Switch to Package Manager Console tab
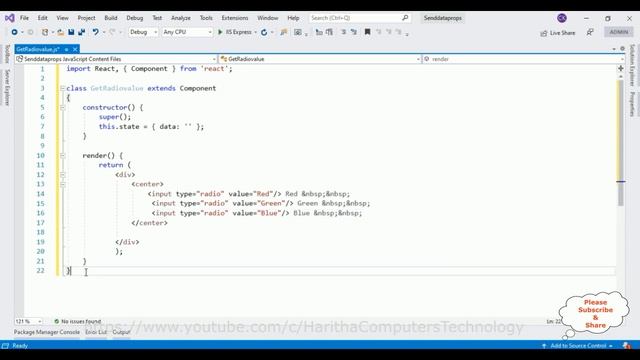This screenshot has height=360, width=640. tap(47, 332)
